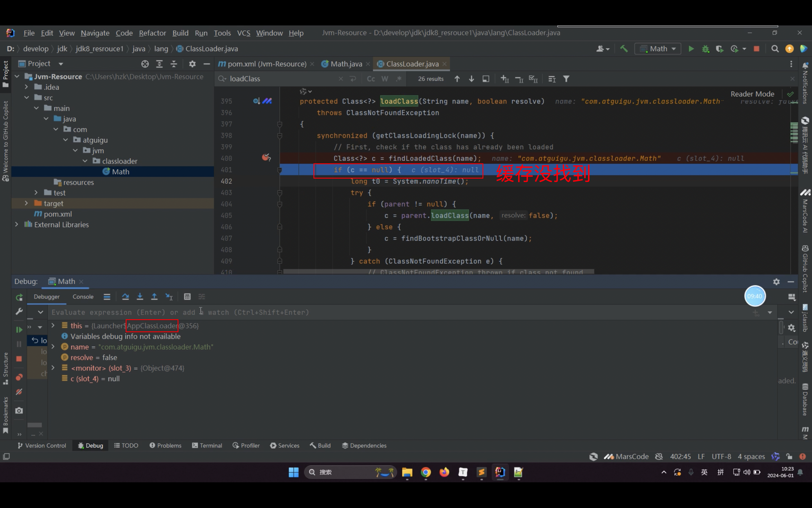Screen dimensions: 812x508
Task: Click the wrench icon in debug sidebar
Action: (19, 311)
